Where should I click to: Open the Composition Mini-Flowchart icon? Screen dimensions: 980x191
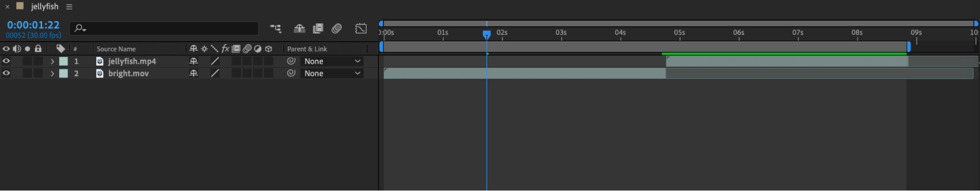point(276,29)
